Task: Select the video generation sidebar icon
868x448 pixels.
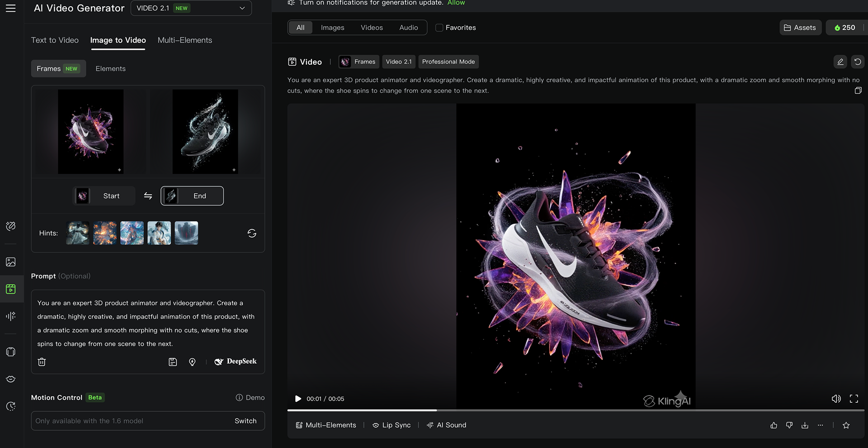Action: (x=11, y=289)
